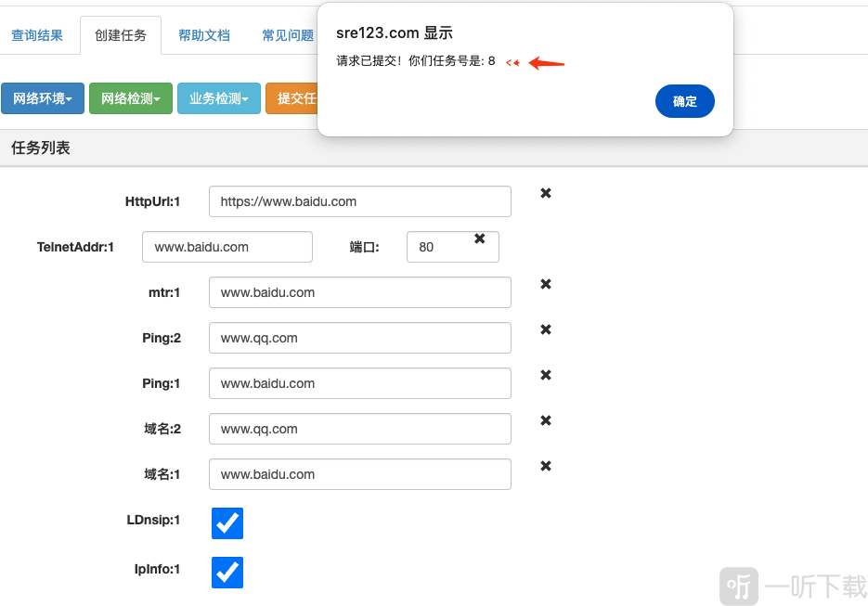Delete the 域名:2 entry via its X icon
This screenshot has width=868, height=606.
pos(545,420)
